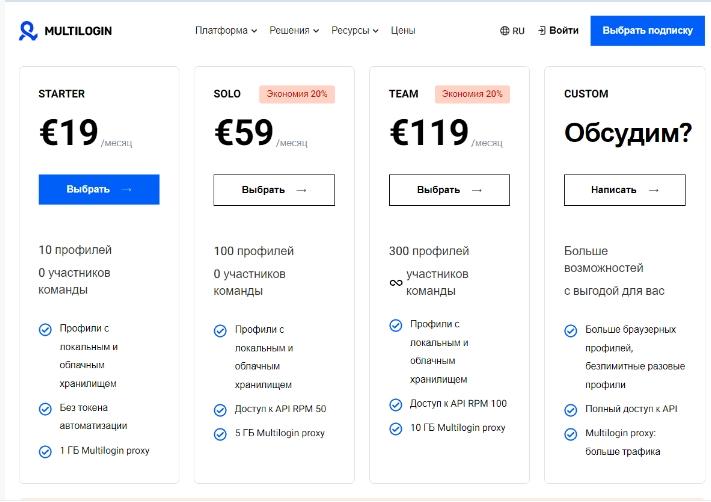Click the checkmark icon beside 10 ГБ Multilogin proxy
The height and width of the screenshot is (502, 711).
click(395, 429)
